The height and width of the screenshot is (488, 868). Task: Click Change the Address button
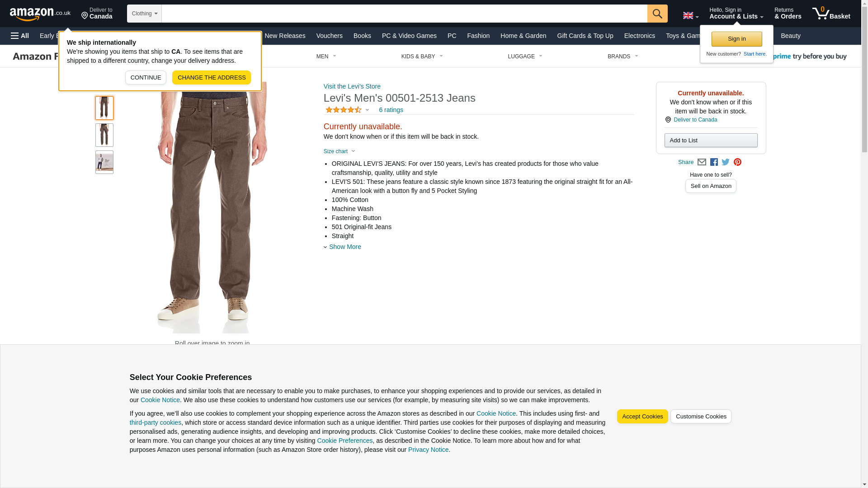click(212, 77)
